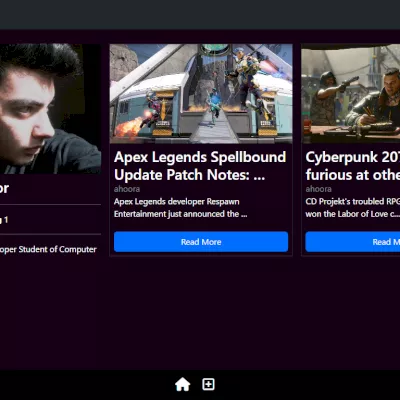This screenshot has width=400, height=400.
Task: Open the add new post plus icon
Action: (x=208, y=384)
